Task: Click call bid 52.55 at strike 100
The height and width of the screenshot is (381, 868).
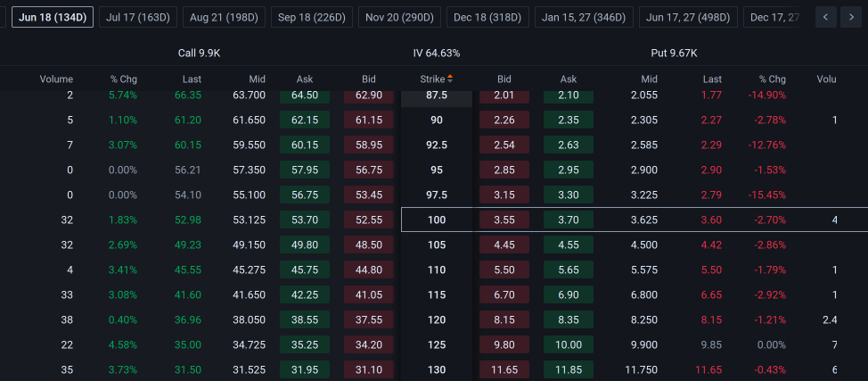Action: [369, 220]
